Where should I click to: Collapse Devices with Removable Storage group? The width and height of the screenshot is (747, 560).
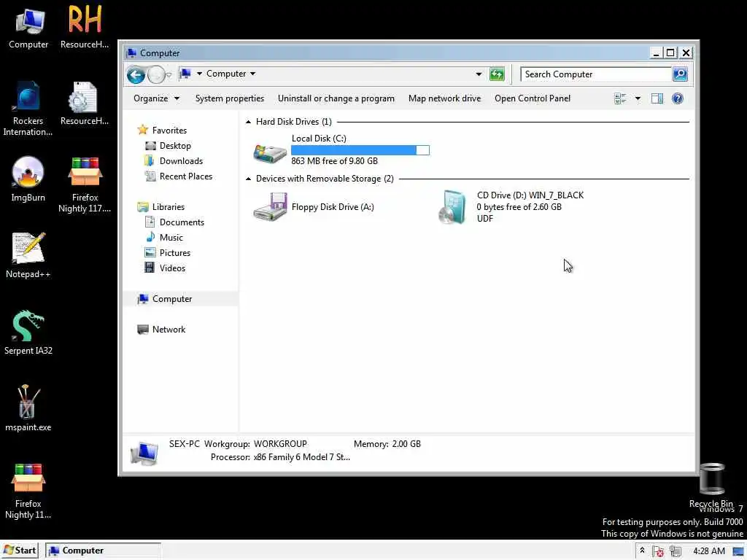[x=248, y=179]
